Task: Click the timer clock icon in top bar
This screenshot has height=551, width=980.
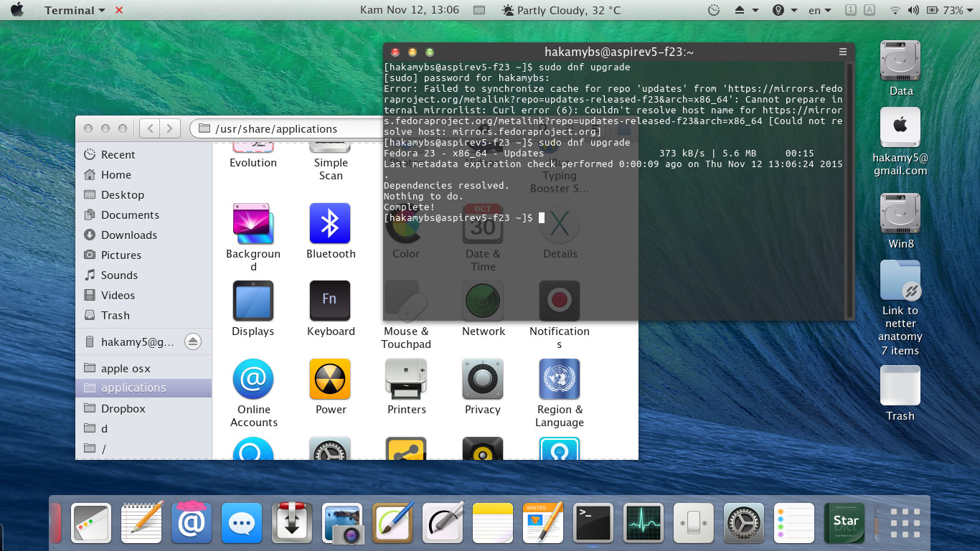Action: point(714,10)
